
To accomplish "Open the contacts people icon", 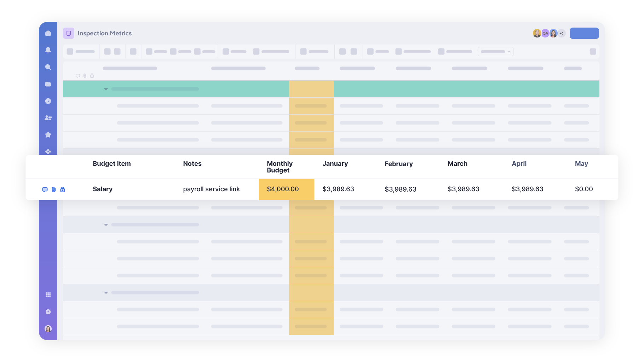I will tap(48, 118).
